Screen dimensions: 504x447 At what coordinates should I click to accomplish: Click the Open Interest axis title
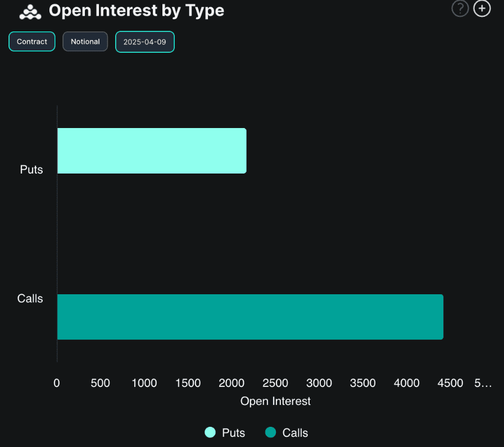coord(275,401)
